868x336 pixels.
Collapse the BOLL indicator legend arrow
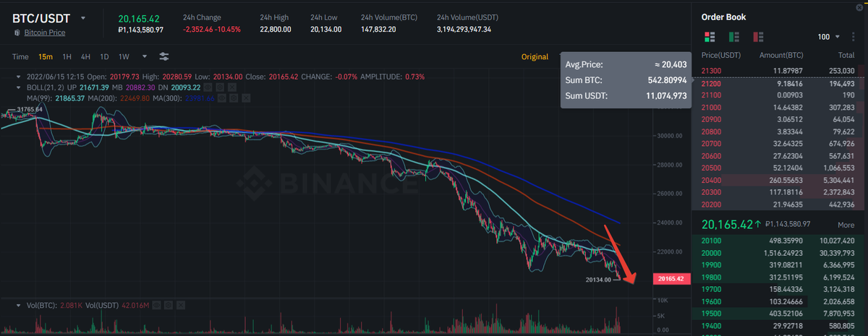click(18, 87)
